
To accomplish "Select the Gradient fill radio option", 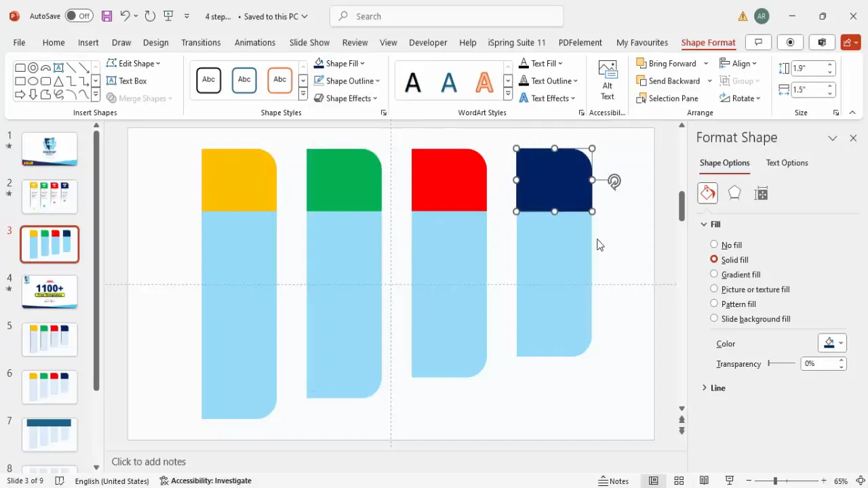I will 714,274.
